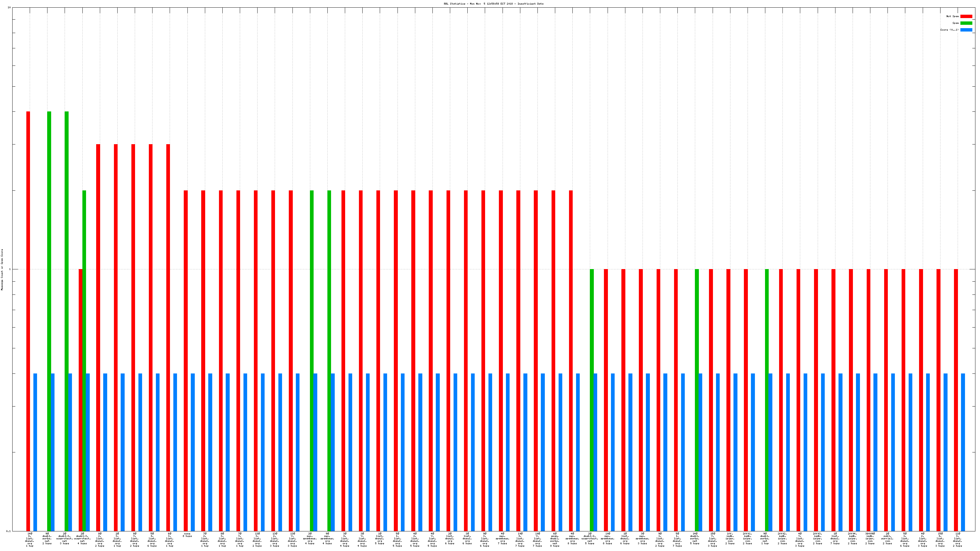Click the 'none 8 hops' x-axis label

click(x=187, y=535)
